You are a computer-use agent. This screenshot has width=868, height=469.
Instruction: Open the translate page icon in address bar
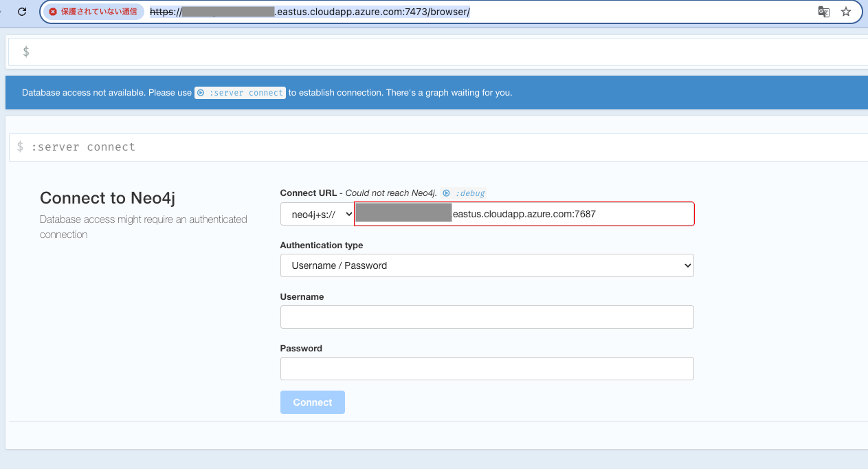(823, 12)
